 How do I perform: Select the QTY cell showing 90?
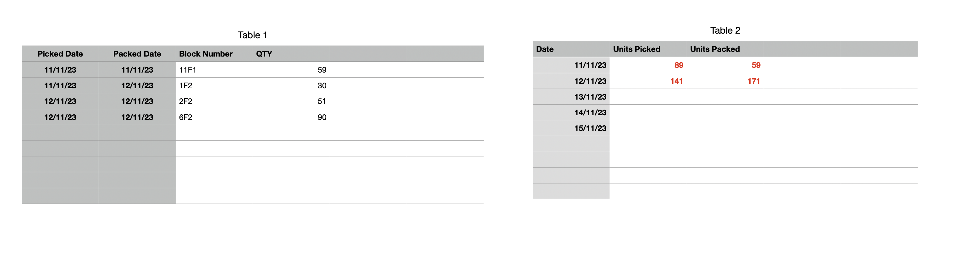click(291, 117)
